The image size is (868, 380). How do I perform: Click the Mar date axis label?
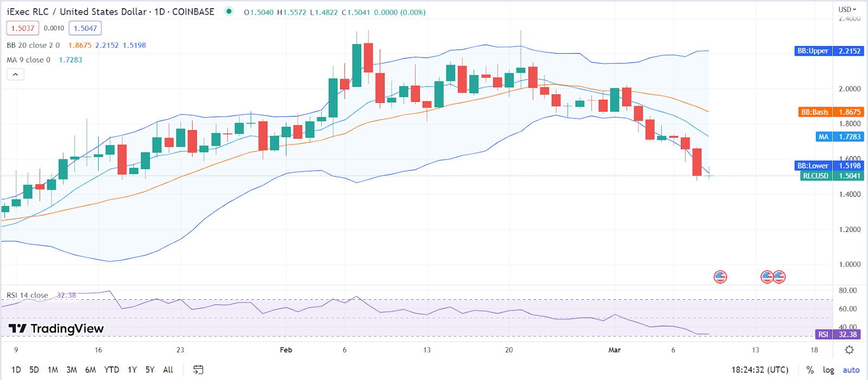pyautogui.click(x=614, y=350)
